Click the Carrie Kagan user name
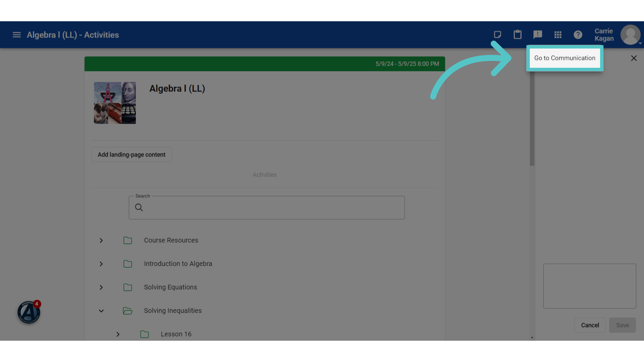 (604, 35)
